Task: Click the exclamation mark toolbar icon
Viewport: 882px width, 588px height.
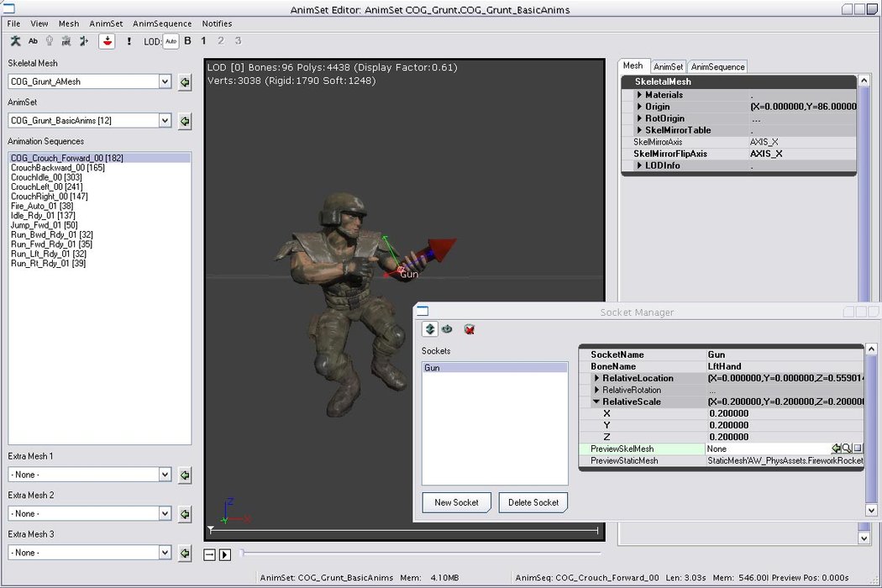Action: click(129, 40)
